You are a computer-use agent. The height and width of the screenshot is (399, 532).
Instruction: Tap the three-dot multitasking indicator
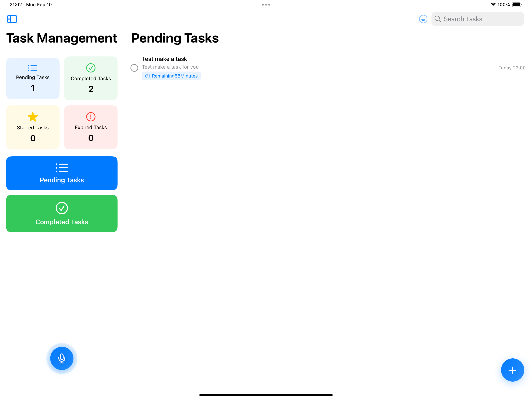266,5
